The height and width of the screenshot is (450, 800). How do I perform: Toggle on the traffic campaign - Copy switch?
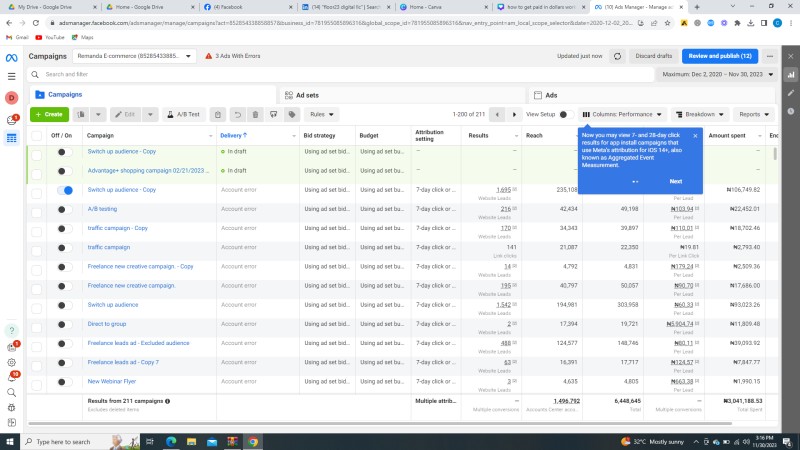click(x=64, y=229)
